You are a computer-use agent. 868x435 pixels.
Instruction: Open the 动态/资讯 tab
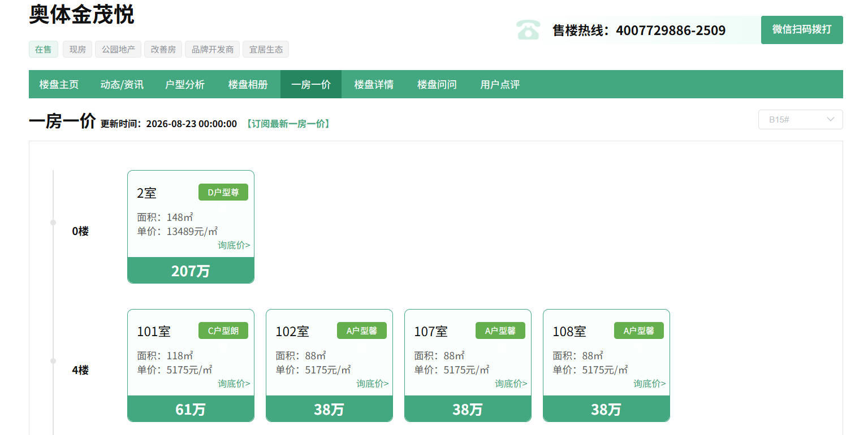(x=122, y=85)
